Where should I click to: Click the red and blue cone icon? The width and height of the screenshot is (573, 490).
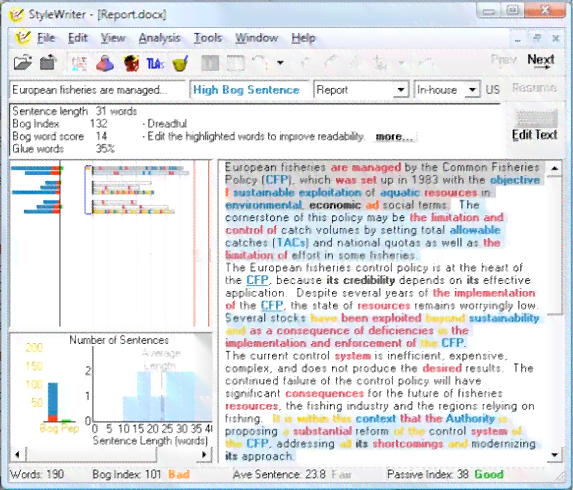click(x=105, y=63)
